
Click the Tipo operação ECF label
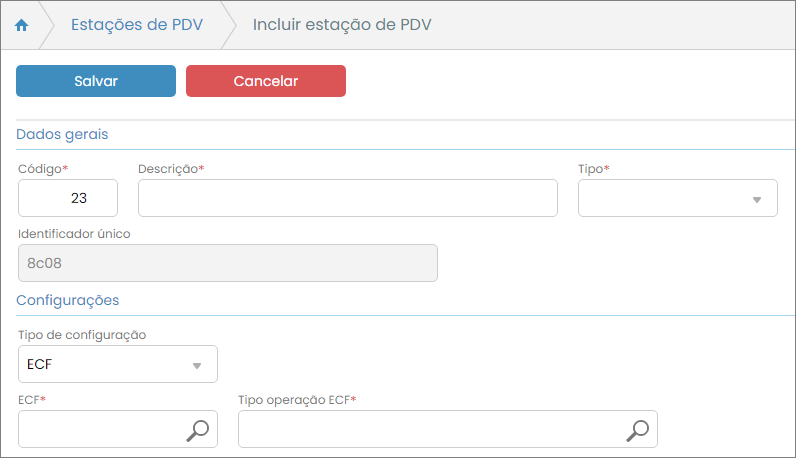coord(297,400)
